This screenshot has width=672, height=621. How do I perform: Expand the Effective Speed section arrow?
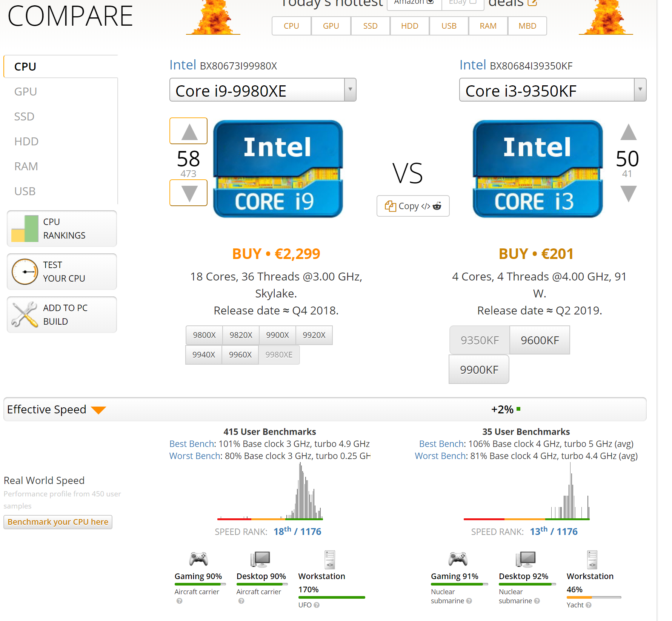[x=98, y=410]
